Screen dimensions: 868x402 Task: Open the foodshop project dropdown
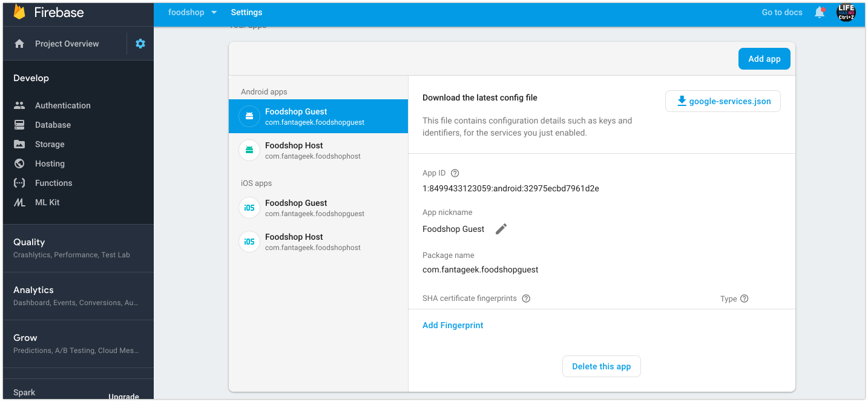[191, 12]
